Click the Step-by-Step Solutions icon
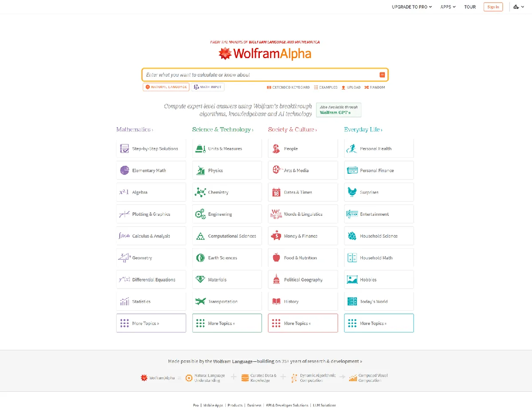532x410 pixels. (x=125, y=148)
